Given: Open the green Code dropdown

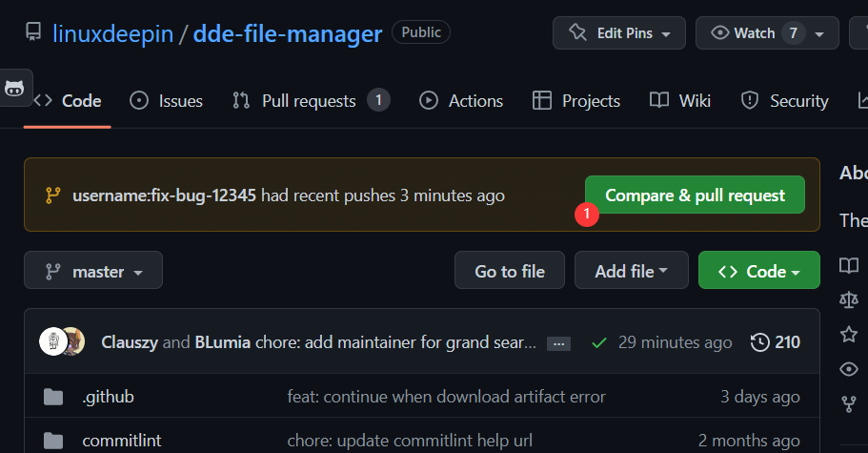Looking at the screenshot, I should pos(759,270).
